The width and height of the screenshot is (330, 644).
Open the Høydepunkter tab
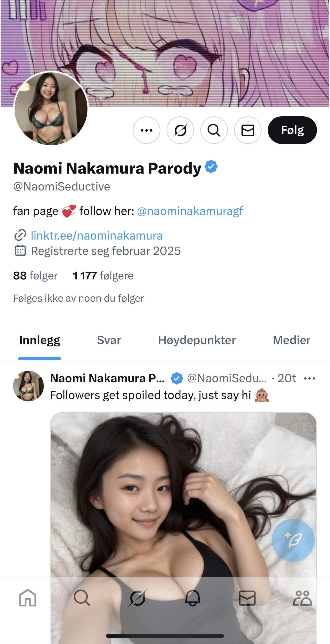(x=197, y=340)
